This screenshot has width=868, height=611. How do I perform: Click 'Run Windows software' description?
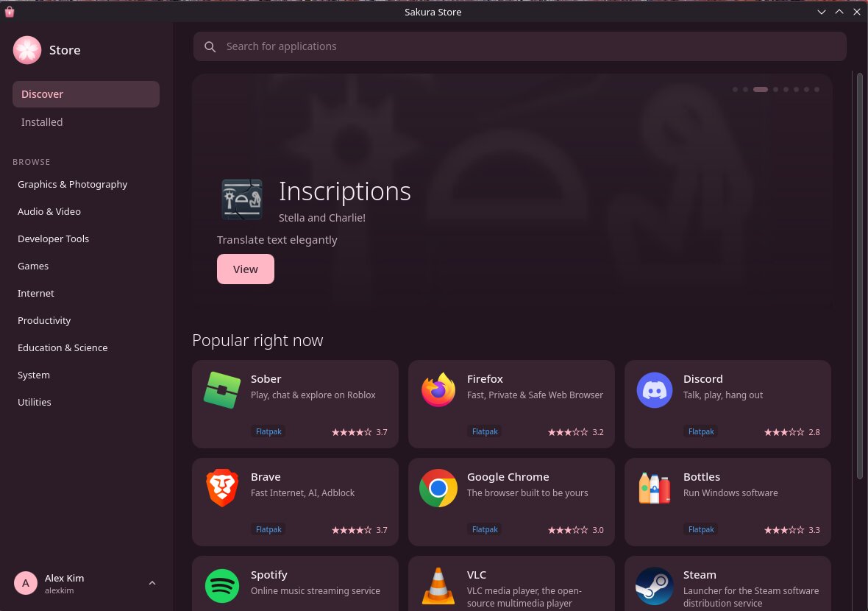pyautogui.click(x=730, y=493)
